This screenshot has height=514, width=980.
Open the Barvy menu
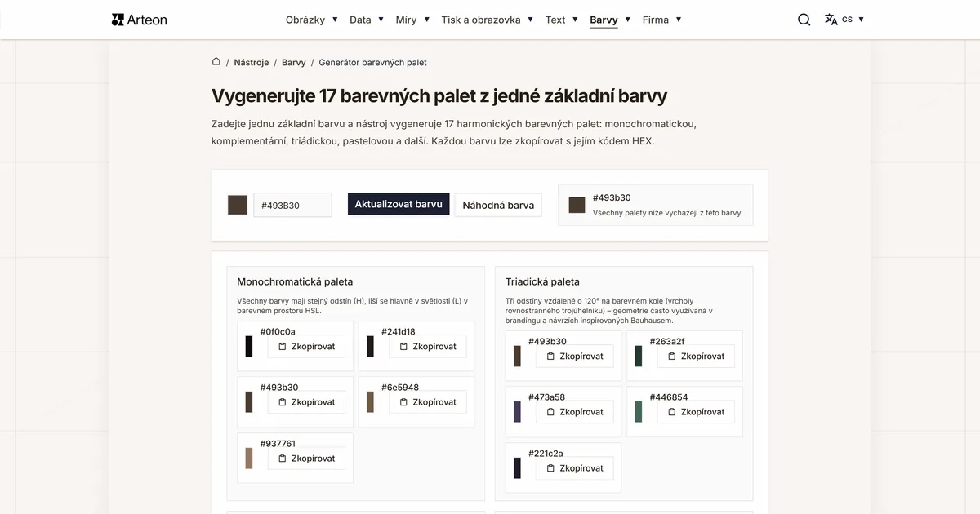pyautogui.click(x=604, y=20)
